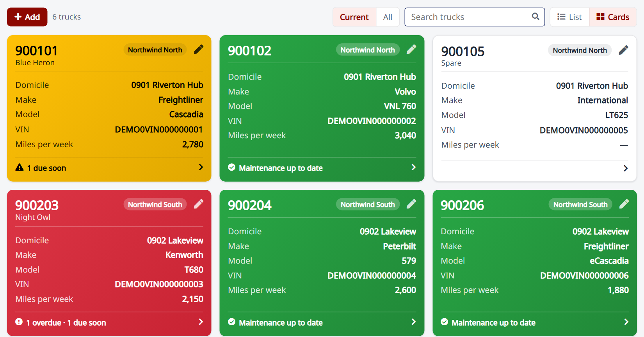Open 900105 details chevron

point(626,168)
